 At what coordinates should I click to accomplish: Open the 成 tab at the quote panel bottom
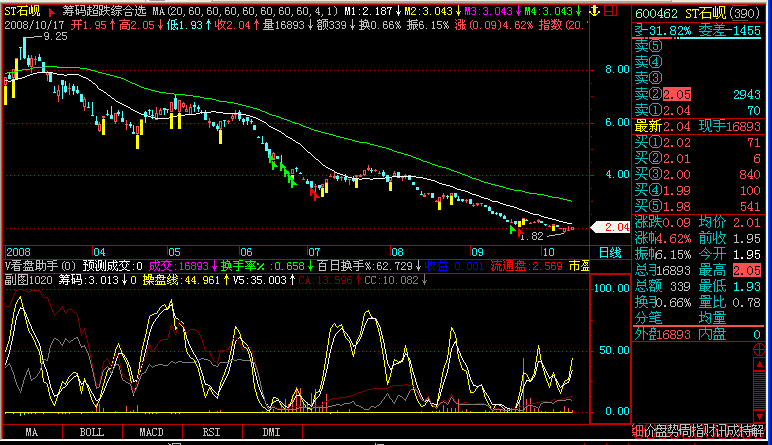732,432
